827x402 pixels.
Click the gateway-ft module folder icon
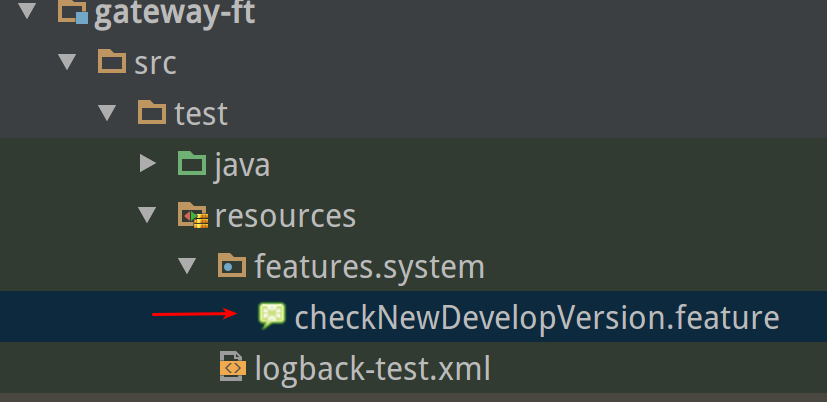pyautogui.click(x=72, y=14)
